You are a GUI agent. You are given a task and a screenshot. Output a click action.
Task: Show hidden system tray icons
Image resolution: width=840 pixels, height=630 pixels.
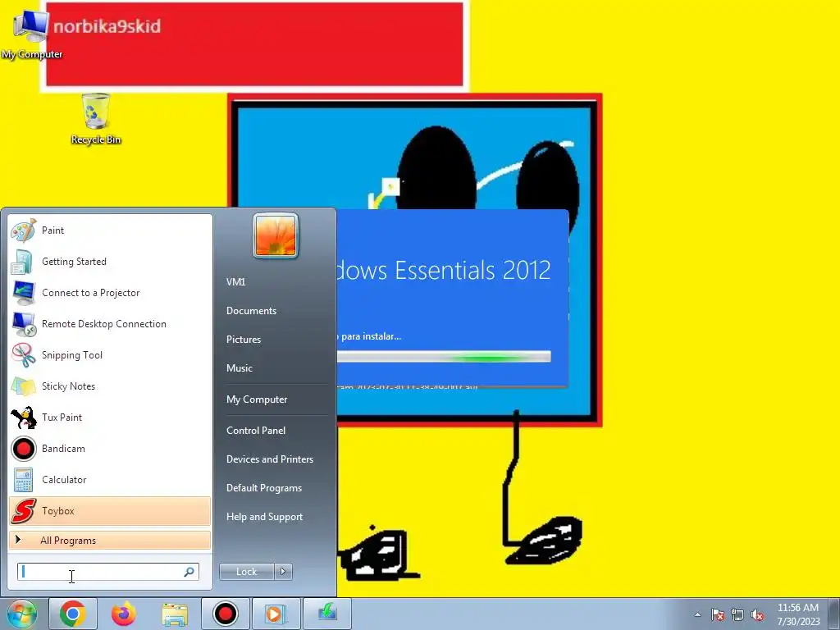tap(697, 615)
